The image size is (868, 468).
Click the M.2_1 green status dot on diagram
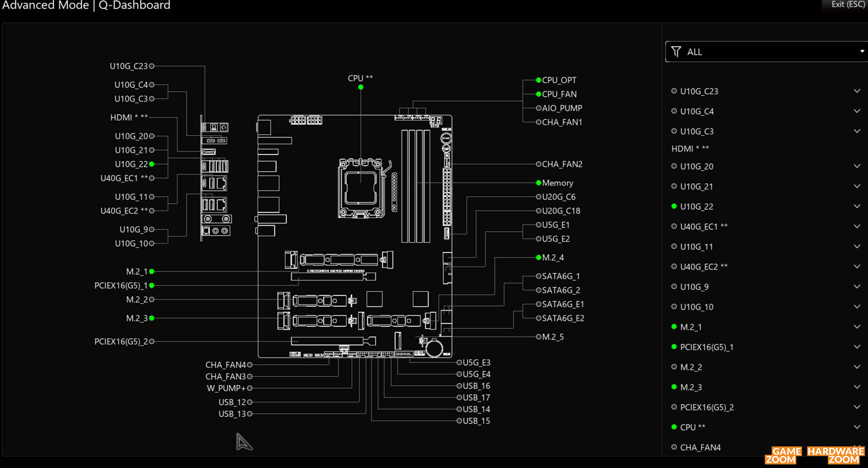[x=152, y=272]
